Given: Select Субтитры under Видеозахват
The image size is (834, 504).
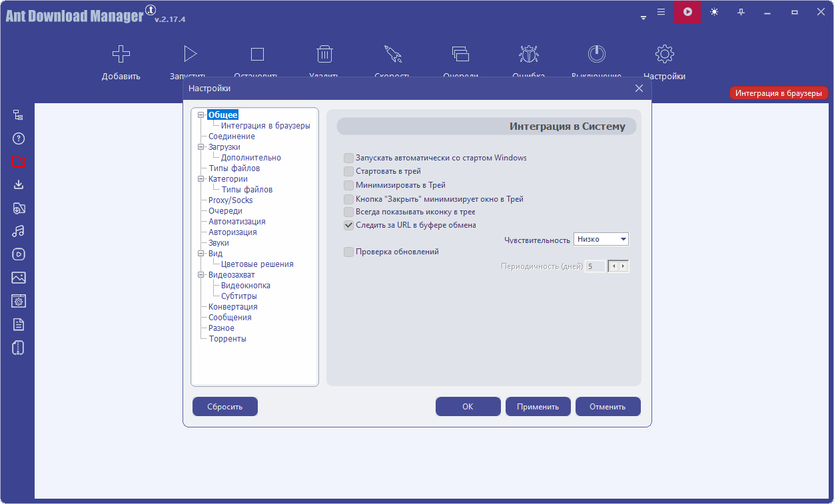Looking at the screenshot, I should pyautogui.click(x=239, y=296).
